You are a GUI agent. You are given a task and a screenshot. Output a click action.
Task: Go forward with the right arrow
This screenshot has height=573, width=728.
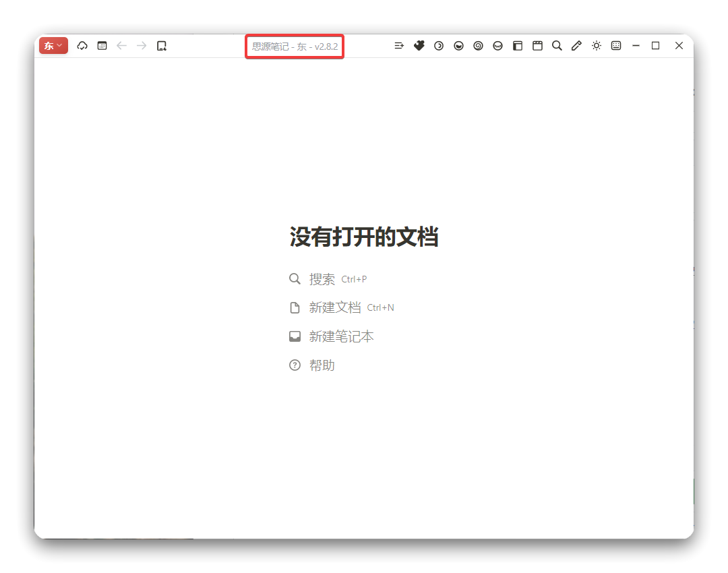click(142, 46)
